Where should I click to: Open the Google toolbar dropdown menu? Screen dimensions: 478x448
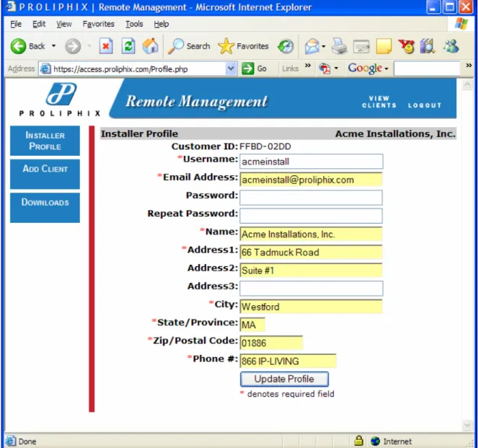click(386, 69)
